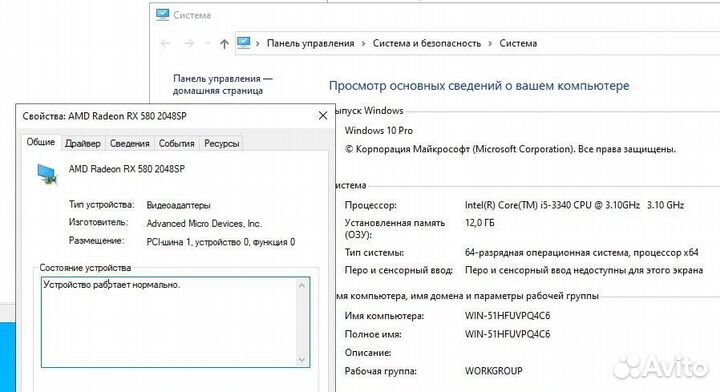This screenshot has height=392, width=720.
Task: Click the Просмотр основных сведений heading
Action: coord(479,86)
